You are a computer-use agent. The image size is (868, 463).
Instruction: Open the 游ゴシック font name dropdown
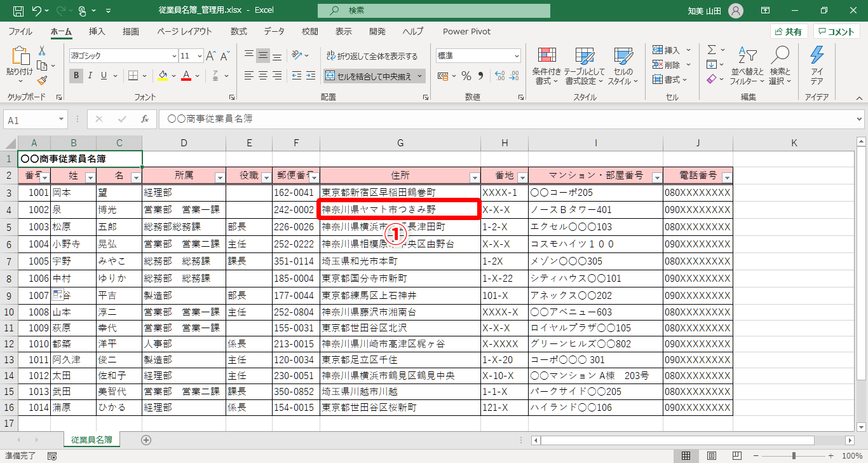click(173, 56)
